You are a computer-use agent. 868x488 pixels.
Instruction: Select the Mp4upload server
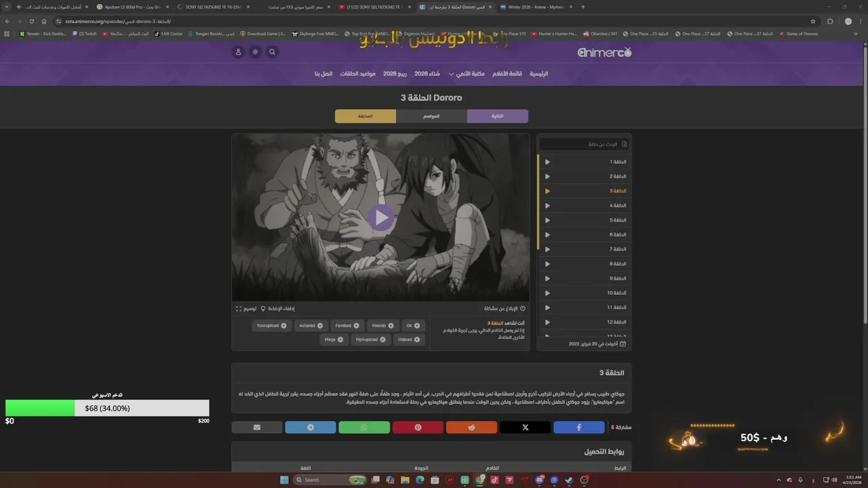pyautogui.click(x=371, y=340)
